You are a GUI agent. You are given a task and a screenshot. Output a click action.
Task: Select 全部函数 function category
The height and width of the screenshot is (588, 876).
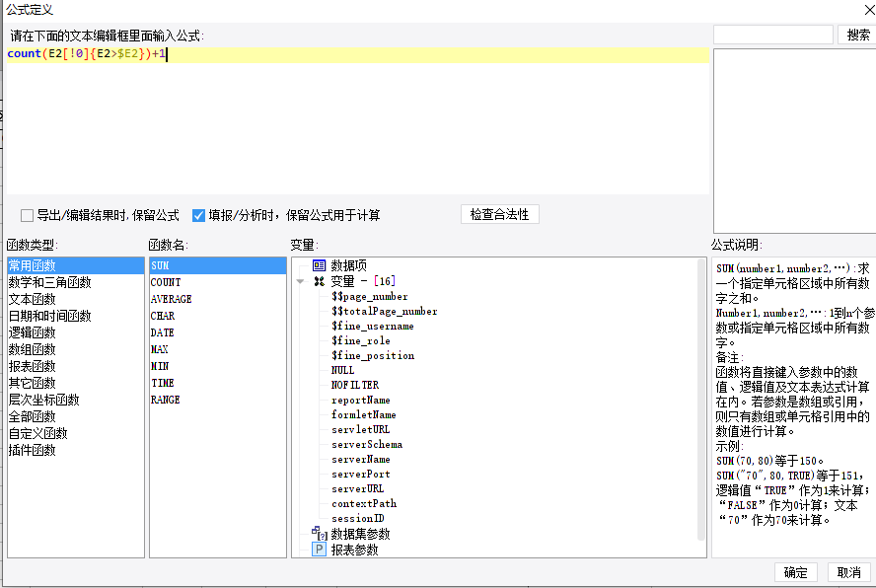pos(75,416)
